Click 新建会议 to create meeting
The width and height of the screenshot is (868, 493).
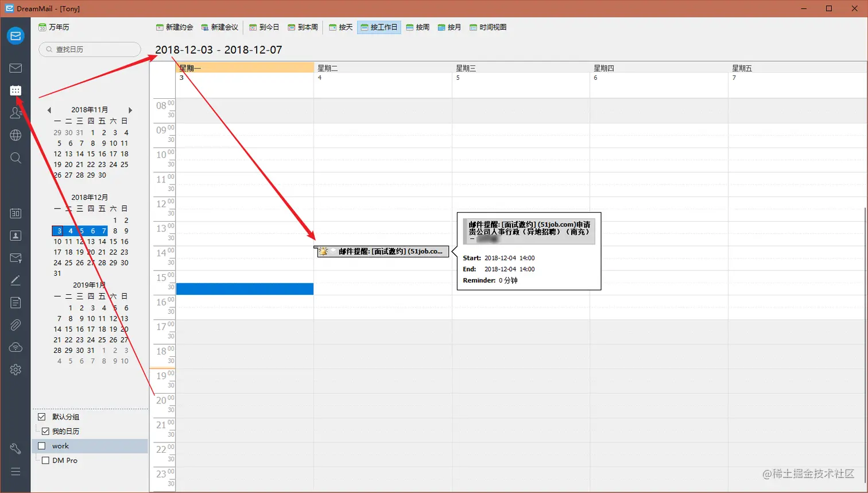[219, 27]
